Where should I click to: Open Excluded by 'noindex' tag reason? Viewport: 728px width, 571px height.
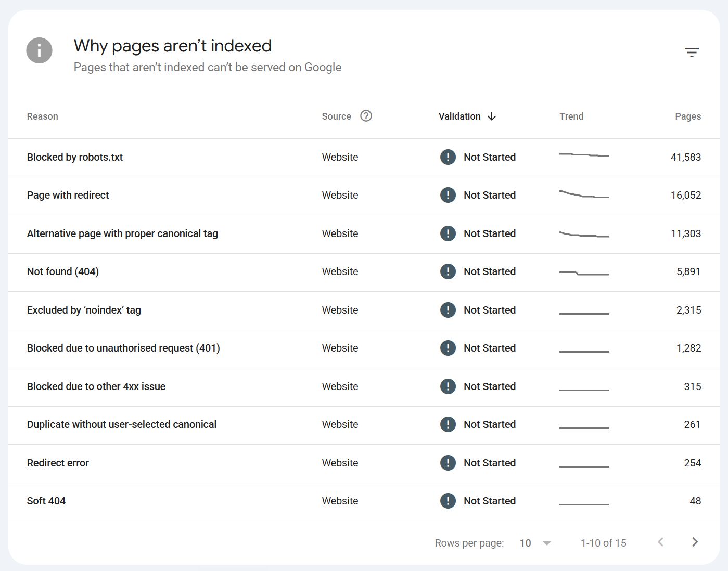[x=84, y=310]
